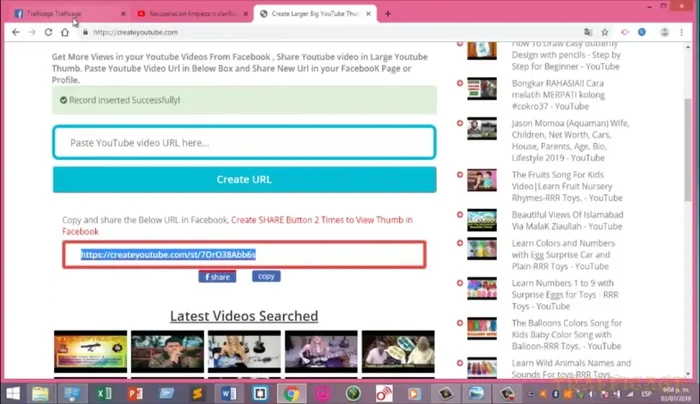
Task: Click the scrollbar up arrow
Action: point(688,46)
